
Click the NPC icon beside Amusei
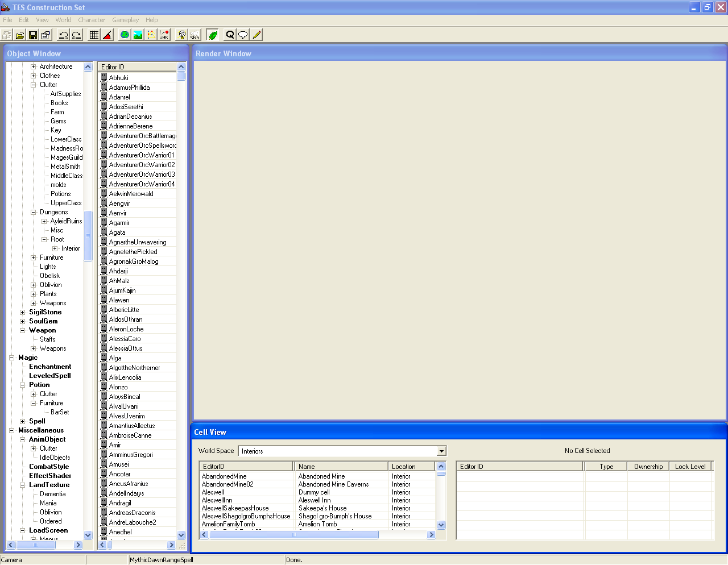tap(104, 464)
